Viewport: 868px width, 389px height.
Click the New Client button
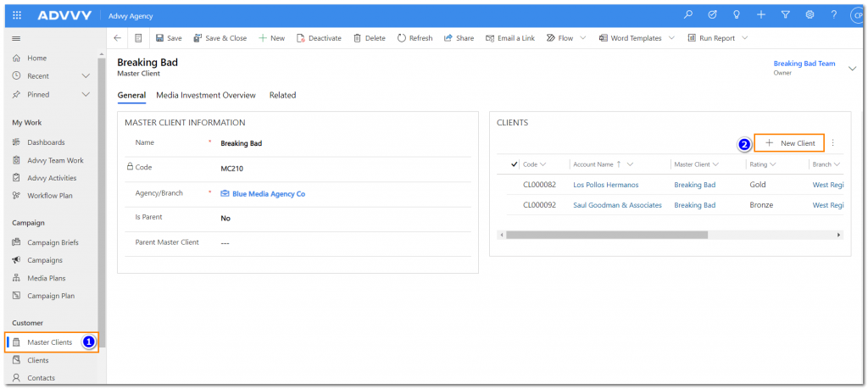[x=789, y=144]
